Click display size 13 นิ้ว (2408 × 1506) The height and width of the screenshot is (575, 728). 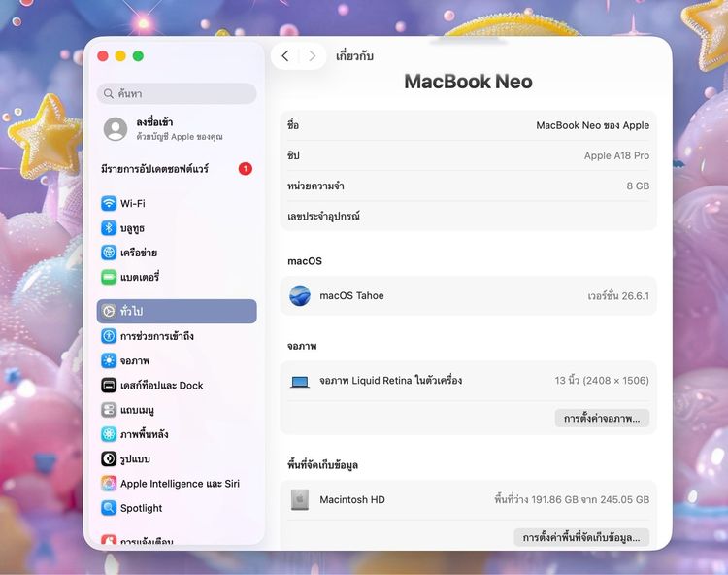[602, 381]
